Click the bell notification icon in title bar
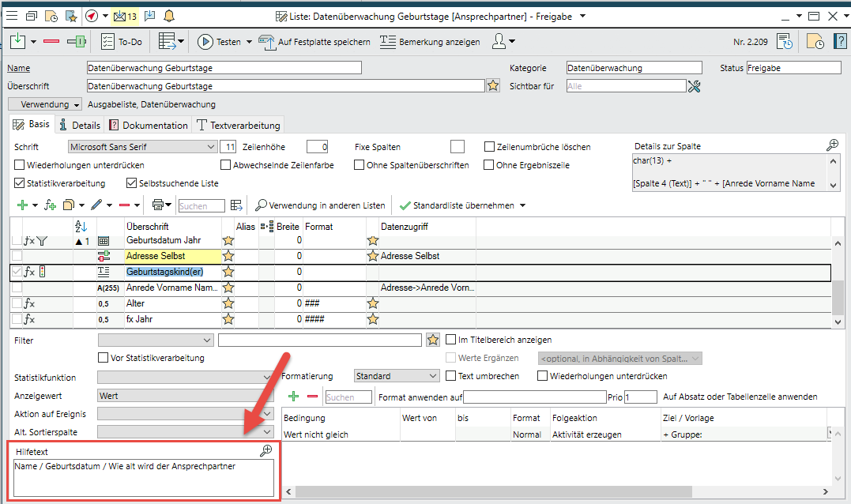Screen dimensions: 851x504 [x=169, y=16]
